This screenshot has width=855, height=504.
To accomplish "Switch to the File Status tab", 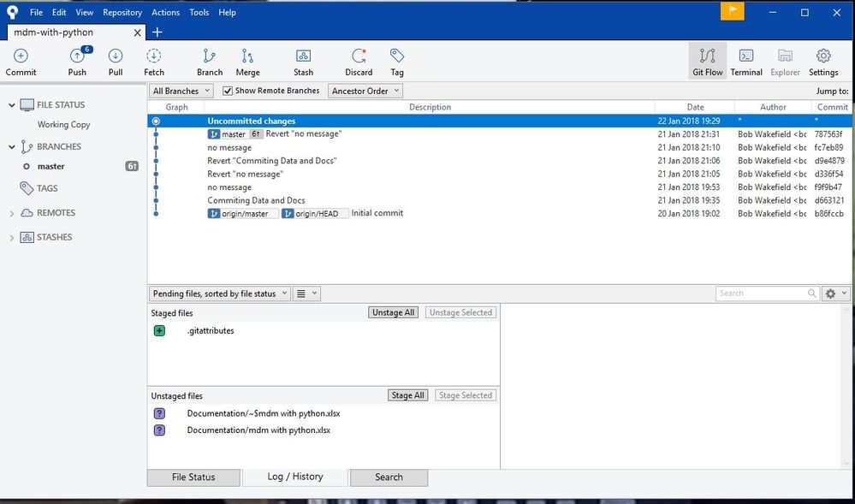I will point(193,477).
